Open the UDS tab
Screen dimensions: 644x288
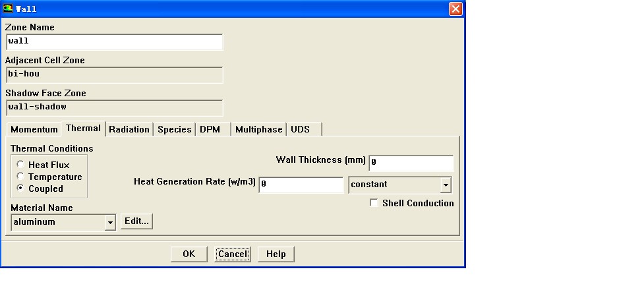pos(300,129)
